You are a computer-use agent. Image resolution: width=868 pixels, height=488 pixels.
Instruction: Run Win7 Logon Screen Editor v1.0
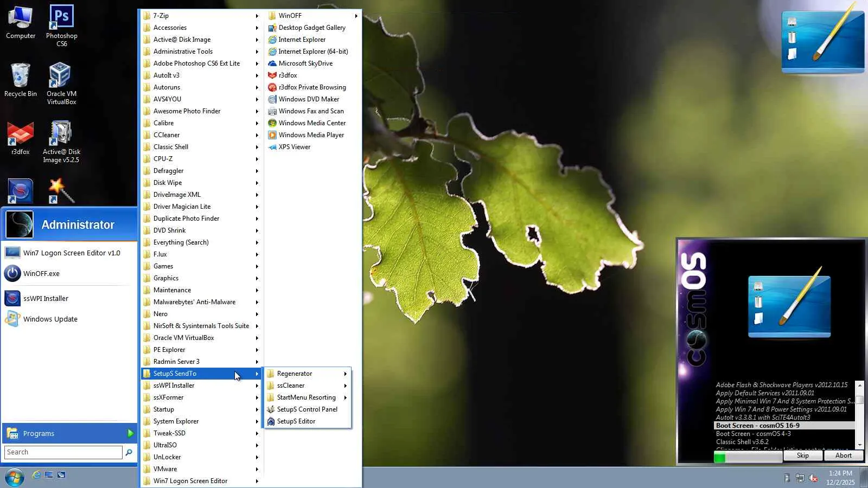click(x=69, y=253)
